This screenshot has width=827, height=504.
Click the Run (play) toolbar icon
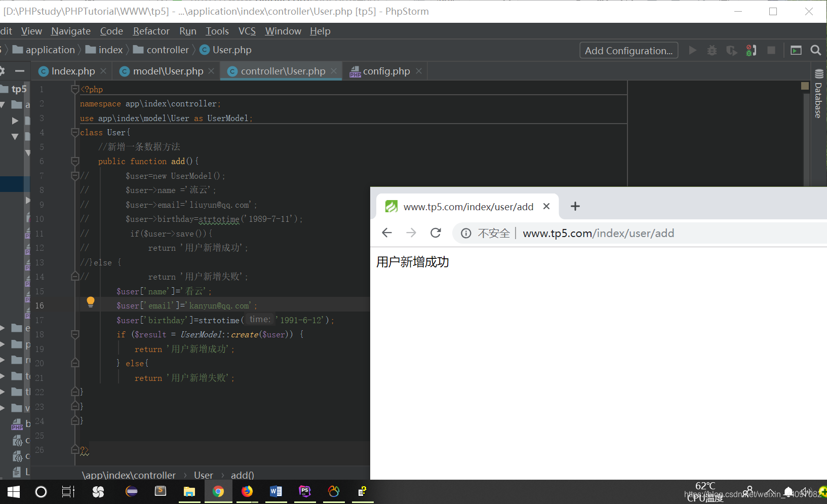(693, 50)
